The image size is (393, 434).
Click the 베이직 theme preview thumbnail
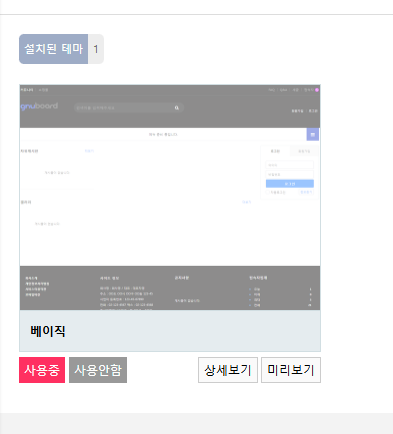(x=170, y=197)
